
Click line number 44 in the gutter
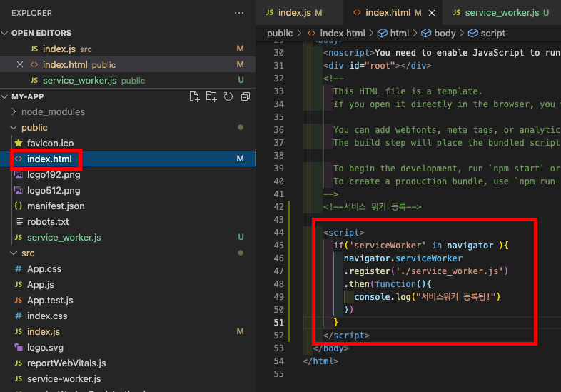(278, 233)
